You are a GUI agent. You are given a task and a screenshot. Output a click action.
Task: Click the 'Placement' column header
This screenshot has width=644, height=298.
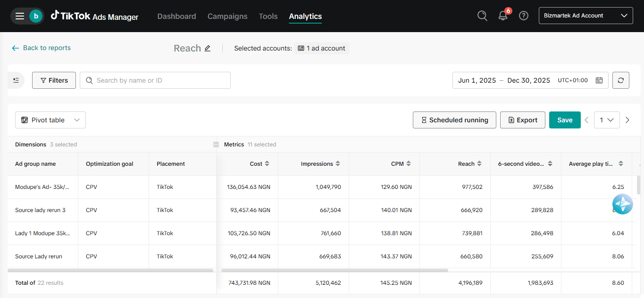pos(171,164)
